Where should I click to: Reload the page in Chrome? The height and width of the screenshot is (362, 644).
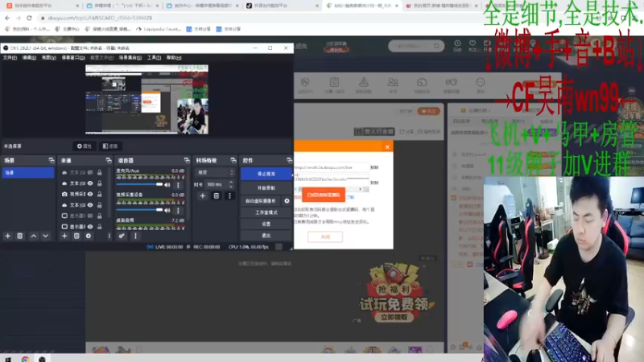[x=29, y=18]
